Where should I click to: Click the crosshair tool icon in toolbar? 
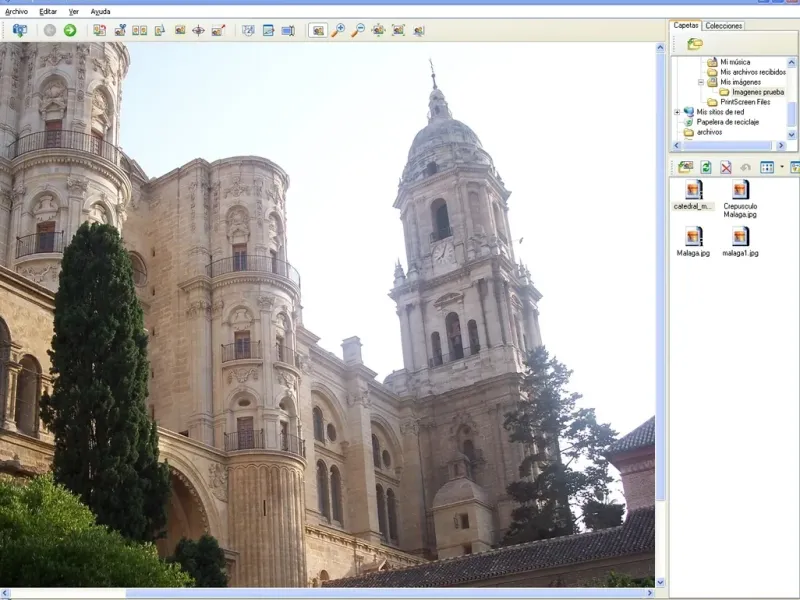[x=198, y=30]
